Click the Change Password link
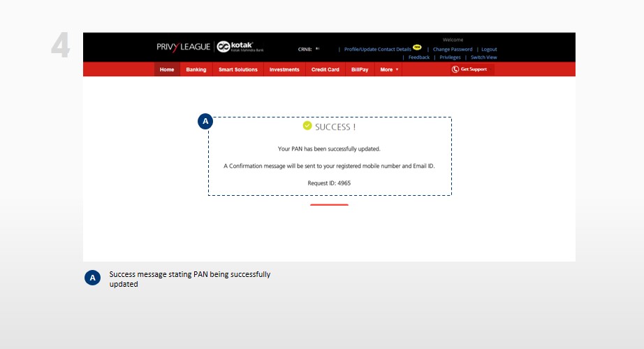644x349 pixels. (453, 50)
